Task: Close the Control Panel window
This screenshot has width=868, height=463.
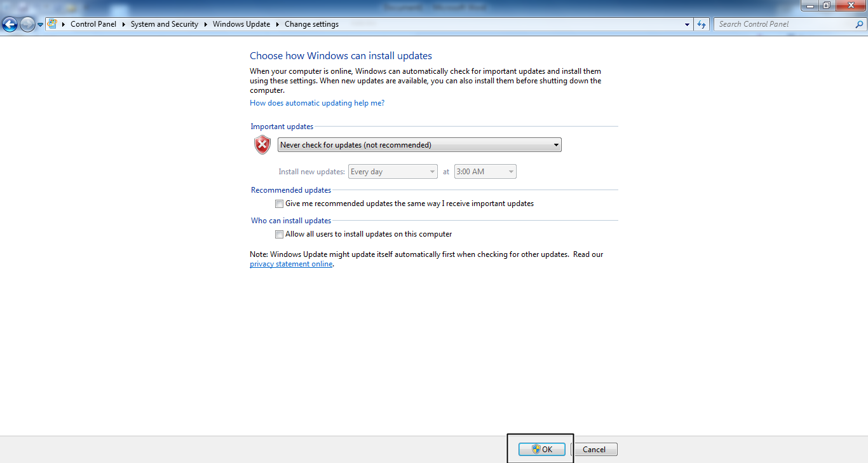Action: 850,6
